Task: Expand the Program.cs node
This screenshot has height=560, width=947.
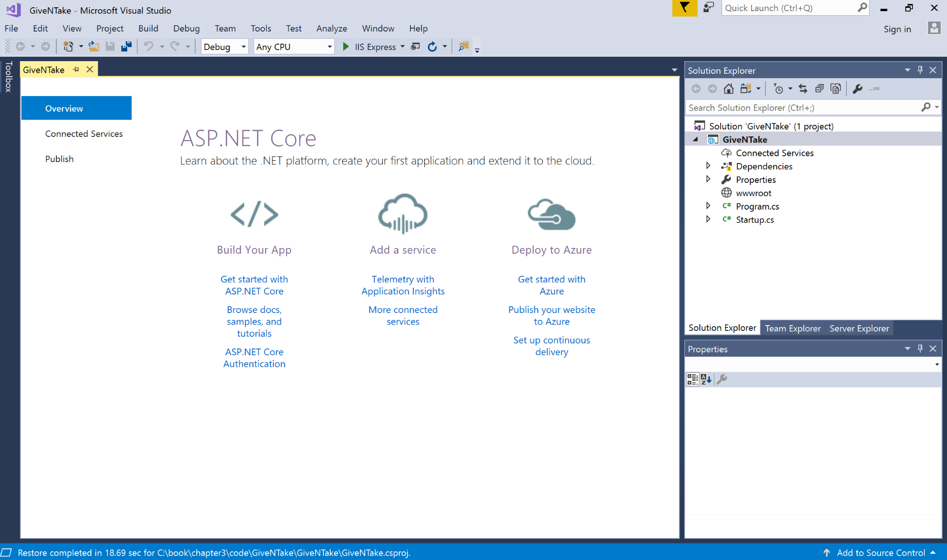Action: click(x=708, y=206)
